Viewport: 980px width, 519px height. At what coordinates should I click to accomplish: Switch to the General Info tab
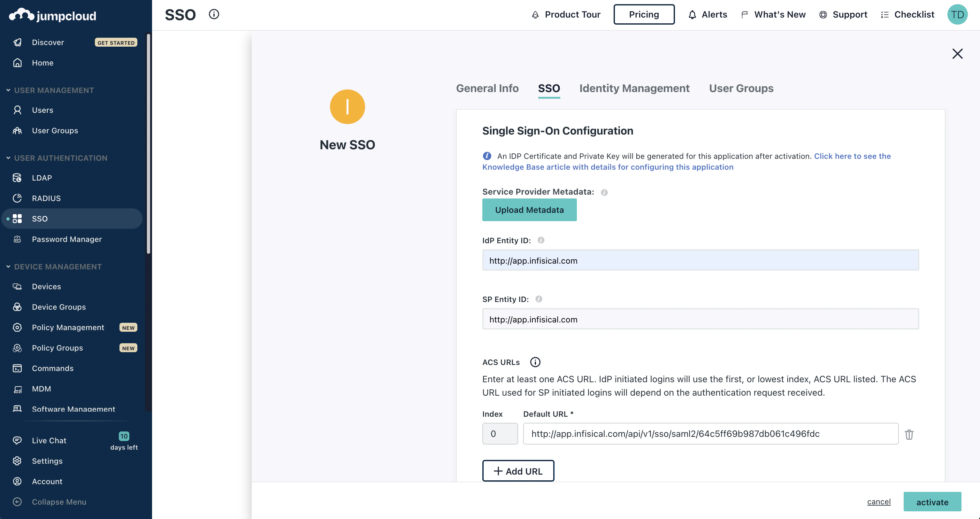[487, 88]
